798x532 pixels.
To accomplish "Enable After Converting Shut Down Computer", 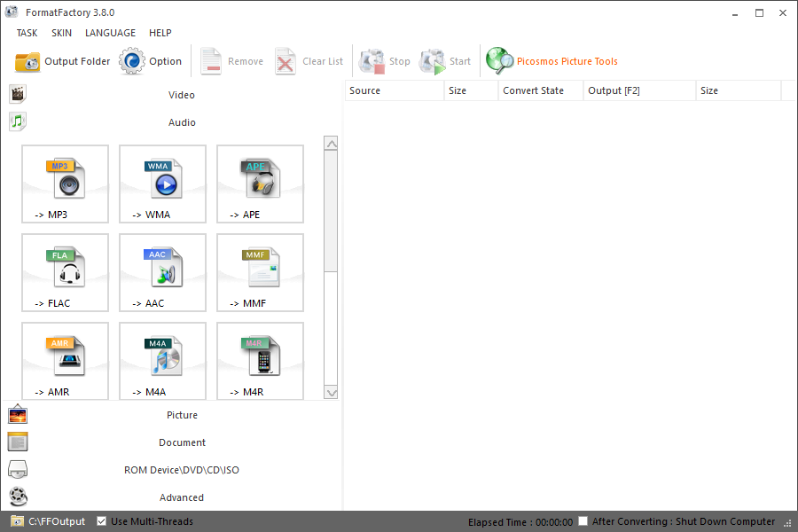I will pos(583,521).
